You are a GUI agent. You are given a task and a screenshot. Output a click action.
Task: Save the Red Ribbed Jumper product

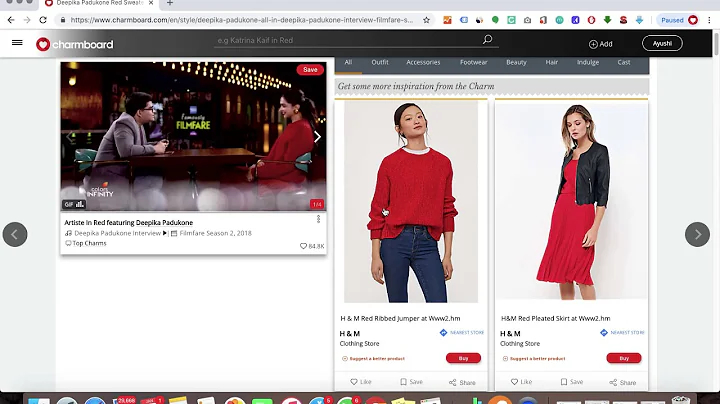[x=411, y=382]
